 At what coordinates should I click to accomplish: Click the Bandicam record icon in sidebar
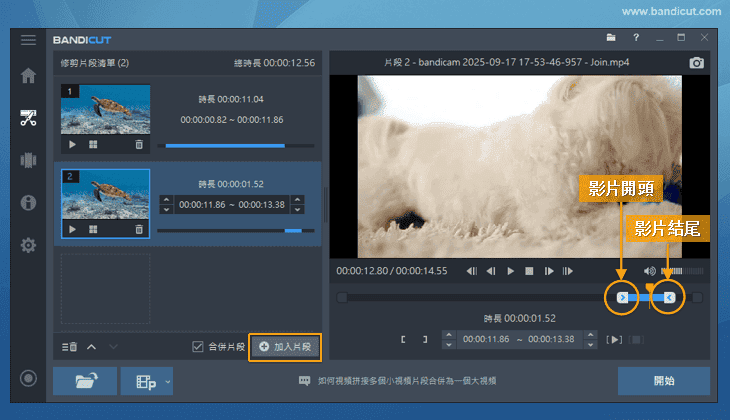coord(28,378)
